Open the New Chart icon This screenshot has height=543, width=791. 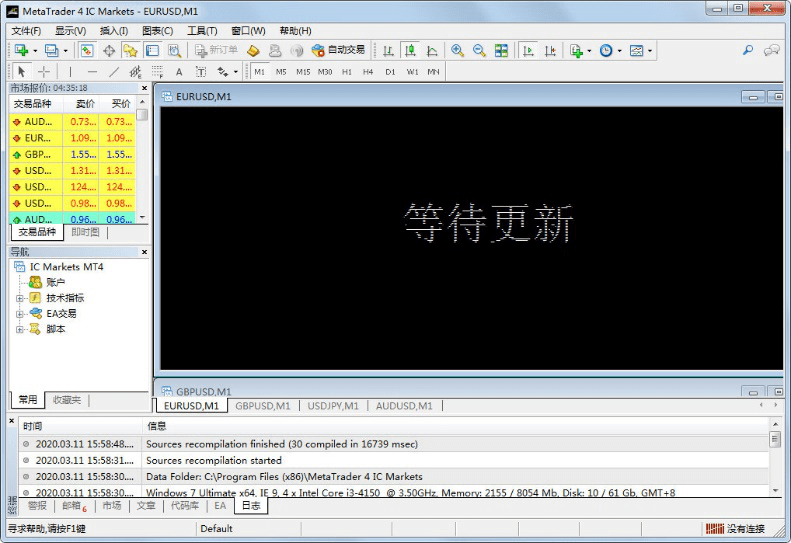click(x=21, y=50)
